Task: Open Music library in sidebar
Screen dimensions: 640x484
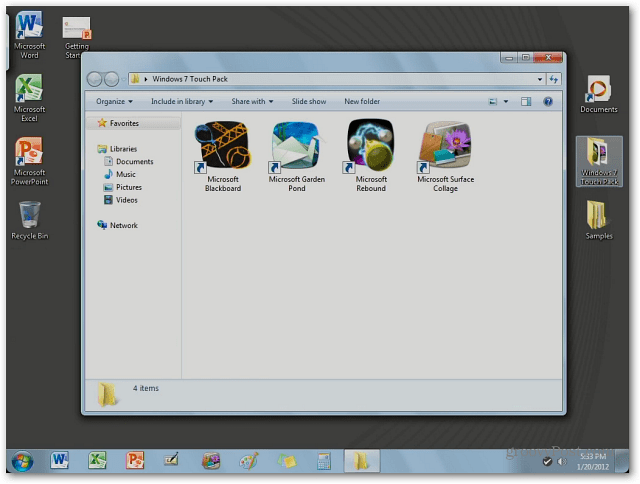Action: [120, 174]
